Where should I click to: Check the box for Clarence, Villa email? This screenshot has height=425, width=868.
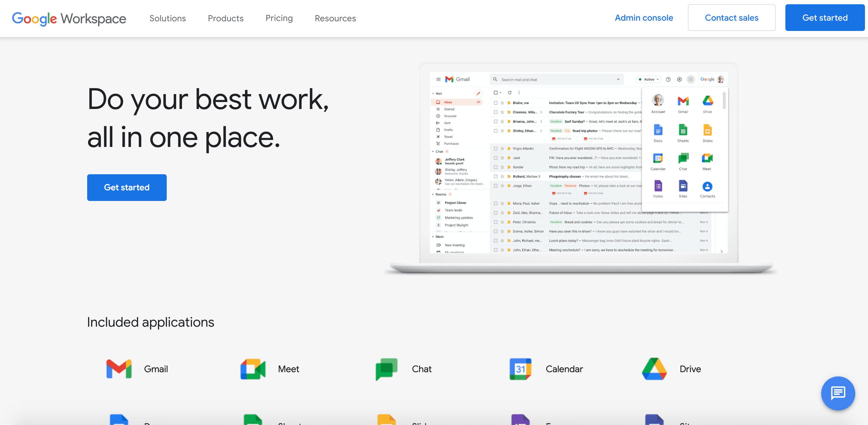496,112
